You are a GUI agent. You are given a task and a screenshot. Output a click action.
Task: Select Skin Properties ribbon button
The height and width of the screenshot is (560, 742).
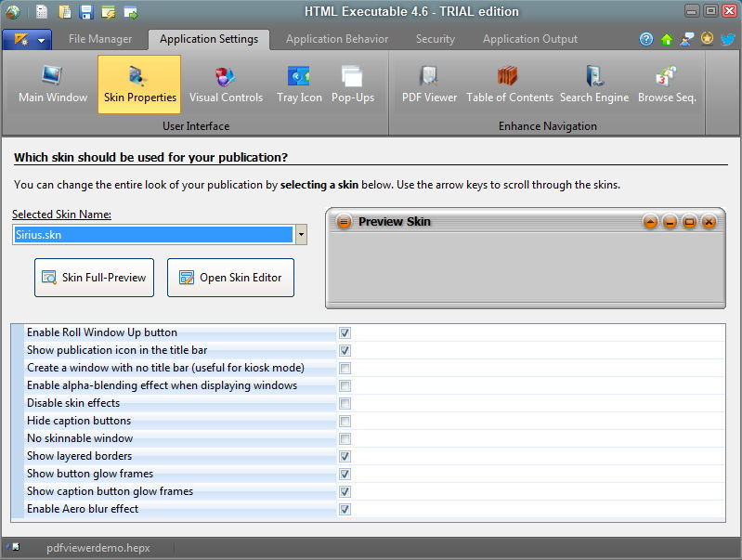pos(139,85)
